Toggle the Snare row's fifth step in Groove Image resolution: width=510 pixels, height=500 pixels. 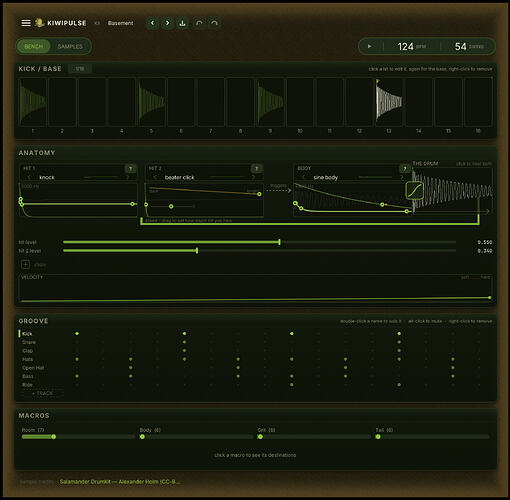point(184,342)
